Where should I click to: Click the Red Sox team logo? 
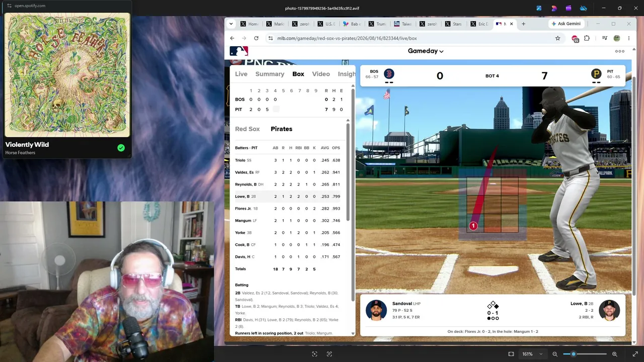(389, 74)
